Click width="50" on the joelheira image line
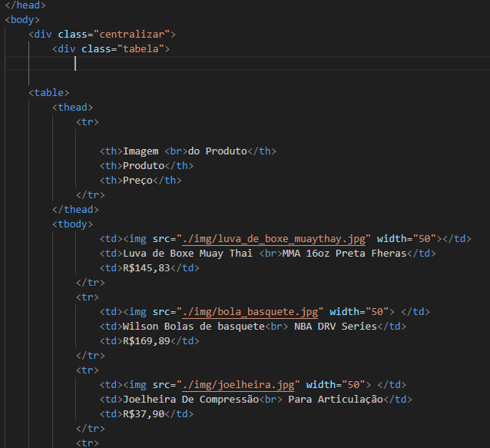 pos(336,384)
